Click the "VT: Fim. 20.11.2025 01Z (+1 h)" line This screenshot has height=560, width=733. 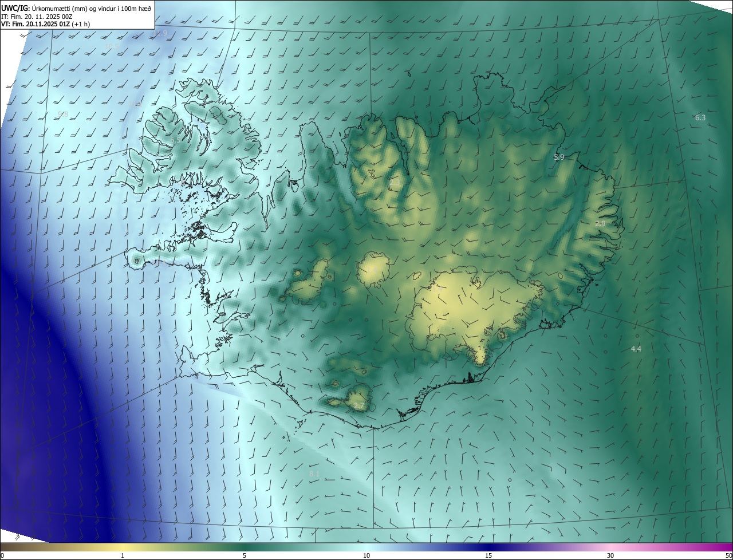point(46,24)
